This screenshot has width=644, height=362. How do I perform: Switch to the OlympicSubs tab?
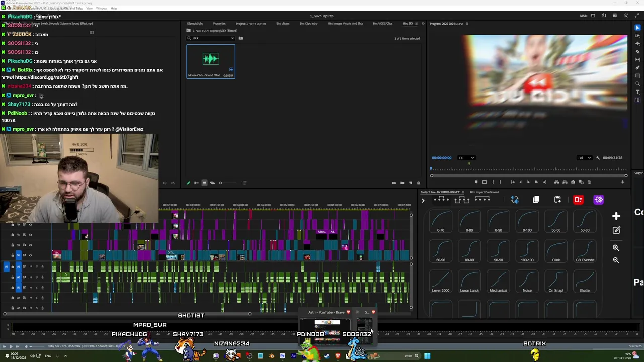[195, 24]
